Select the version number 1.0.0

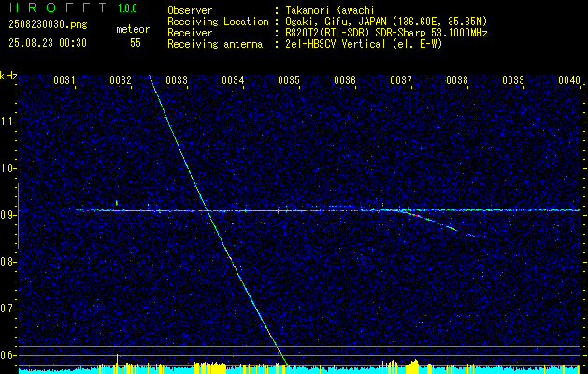tap(127, 8)
